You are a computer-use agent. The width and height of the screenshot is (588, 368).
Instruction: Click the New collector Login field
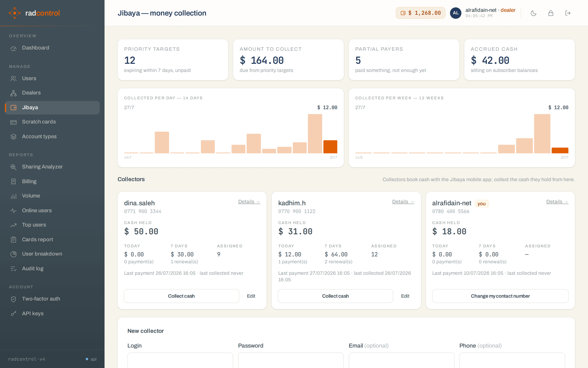pos(180,360)
